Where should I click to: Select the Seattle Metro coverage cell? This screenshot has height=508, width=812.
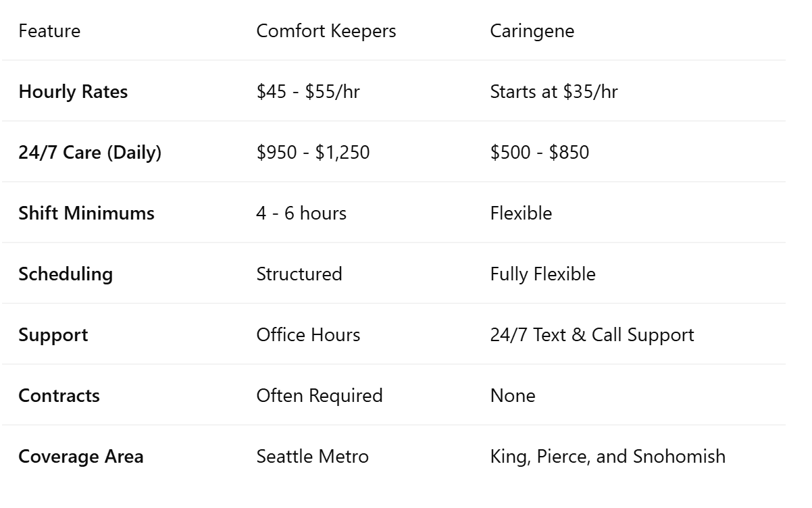(313, 457)
